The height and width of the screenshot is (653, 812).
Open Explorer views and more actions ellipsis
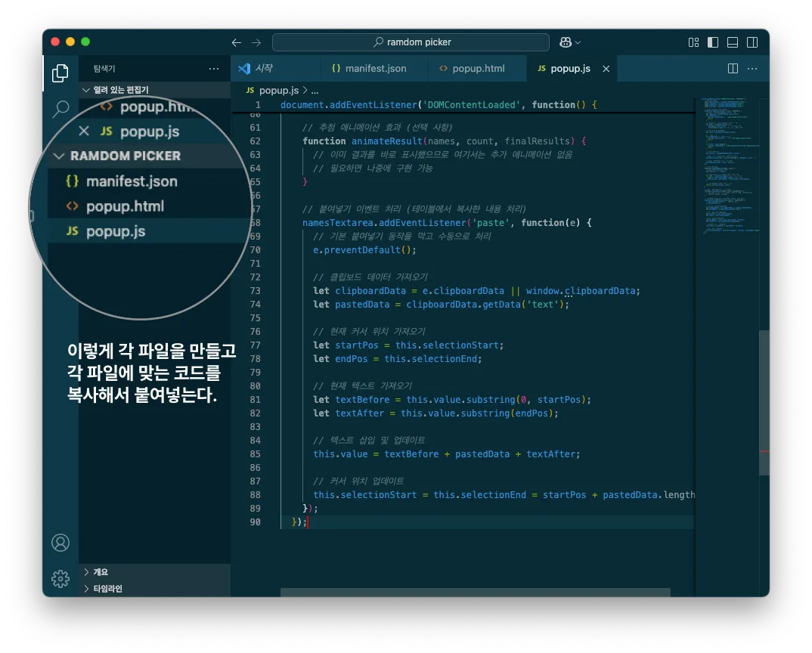tap(214, 68)
